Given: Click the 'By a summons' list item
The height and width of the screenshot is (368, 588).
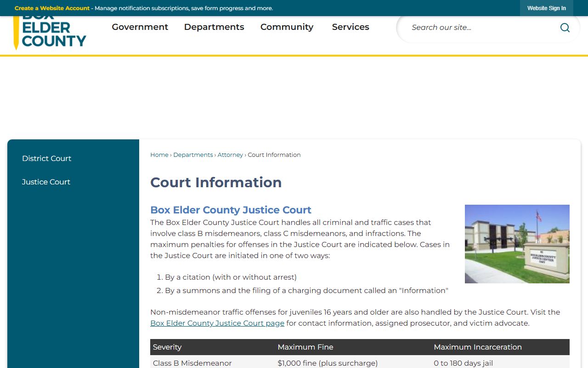Looking at the screenshot, I should click(306, 291).
